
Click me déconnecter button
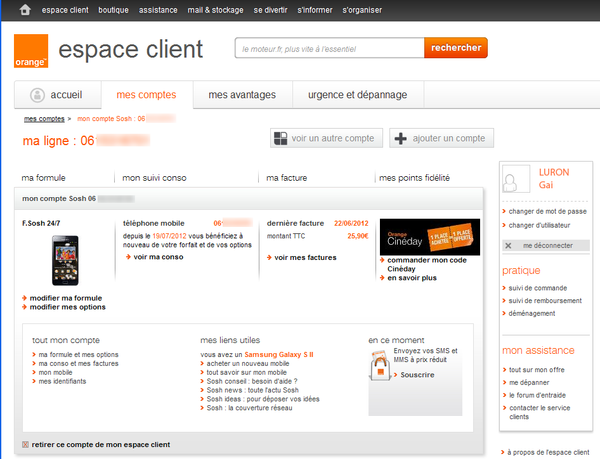546,246
